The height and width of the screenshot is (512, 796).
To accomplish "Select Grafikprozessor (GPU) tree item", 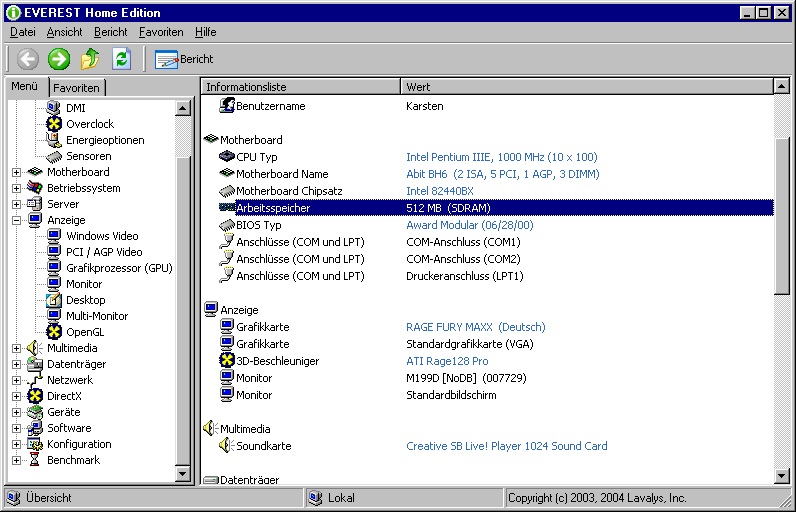I will click(119, 268).
